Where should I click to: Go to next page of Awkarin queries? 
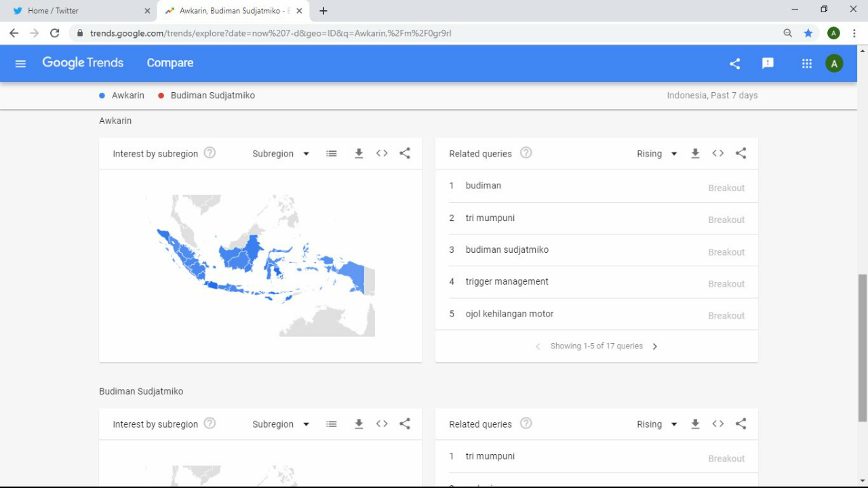[654, 346]
